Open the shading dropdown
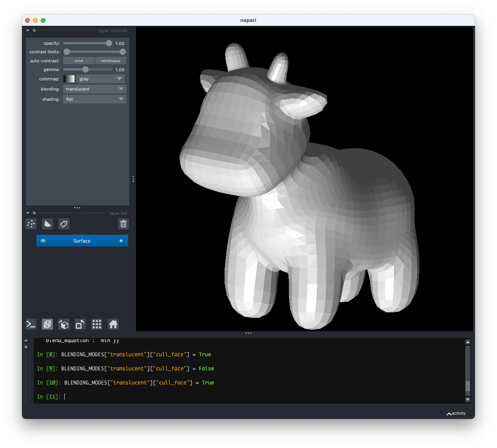497x448 pixels. 94,99
